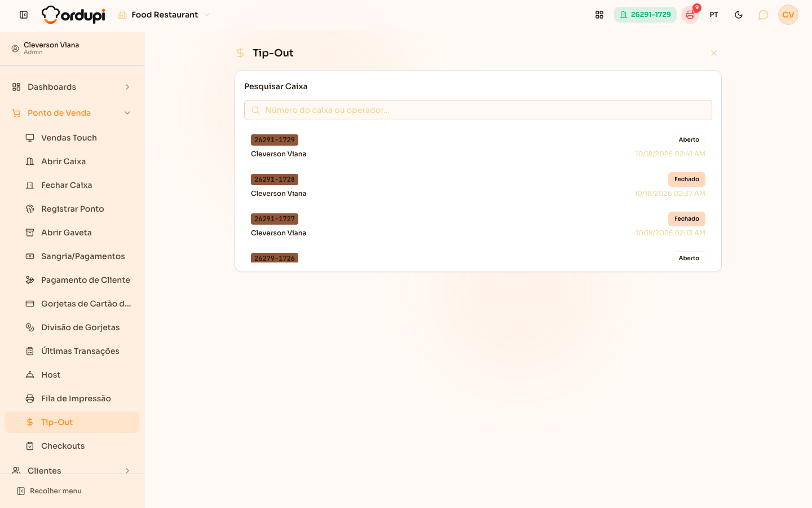Image resolution: width=812 pixels, height=508 pixels.
Task: Select cash register 26291-1728
Action: click(478, 186)
